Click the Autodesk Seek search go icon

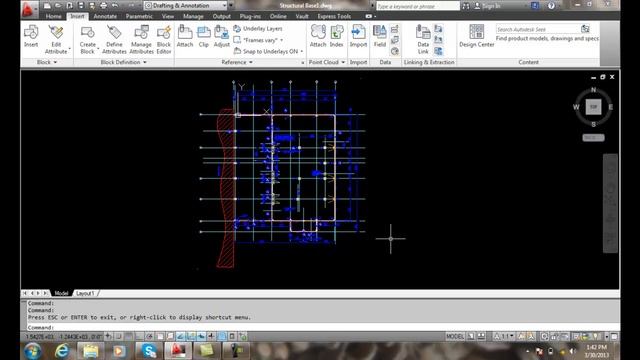(x=585, y=29)
